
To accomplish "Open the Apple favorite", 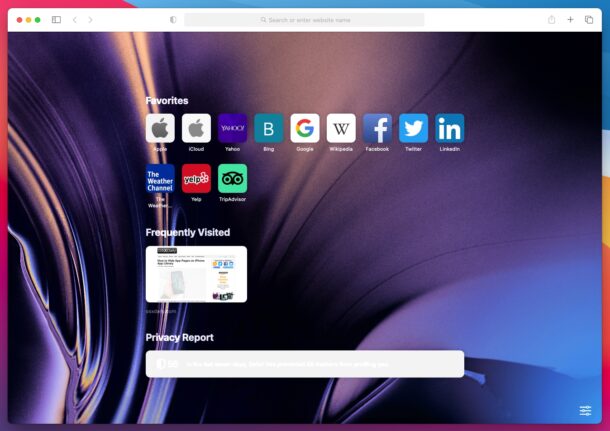I will [x=160, y=128].
